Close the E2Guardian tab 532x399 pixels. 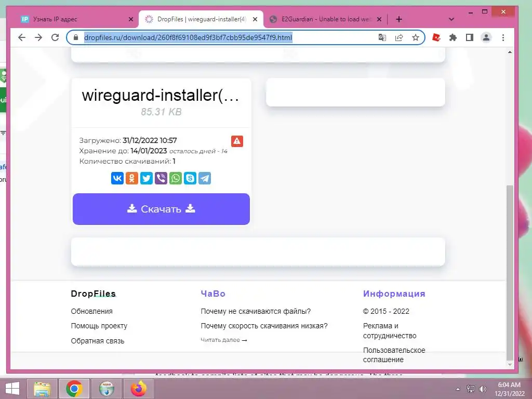click(x=379, y=19)
